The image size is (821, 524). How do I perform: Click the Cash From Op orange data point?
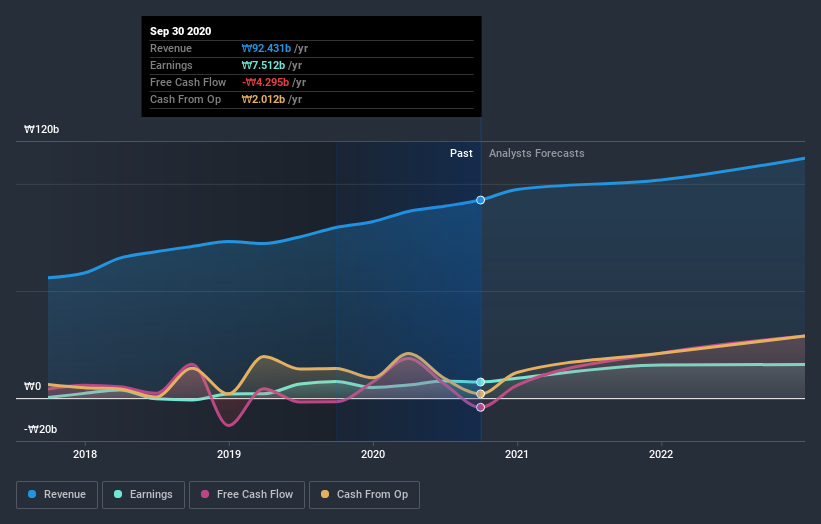(x=480, y=394)
